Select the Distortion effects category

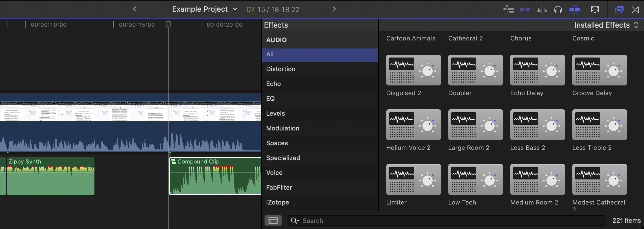tap(320, 69)
